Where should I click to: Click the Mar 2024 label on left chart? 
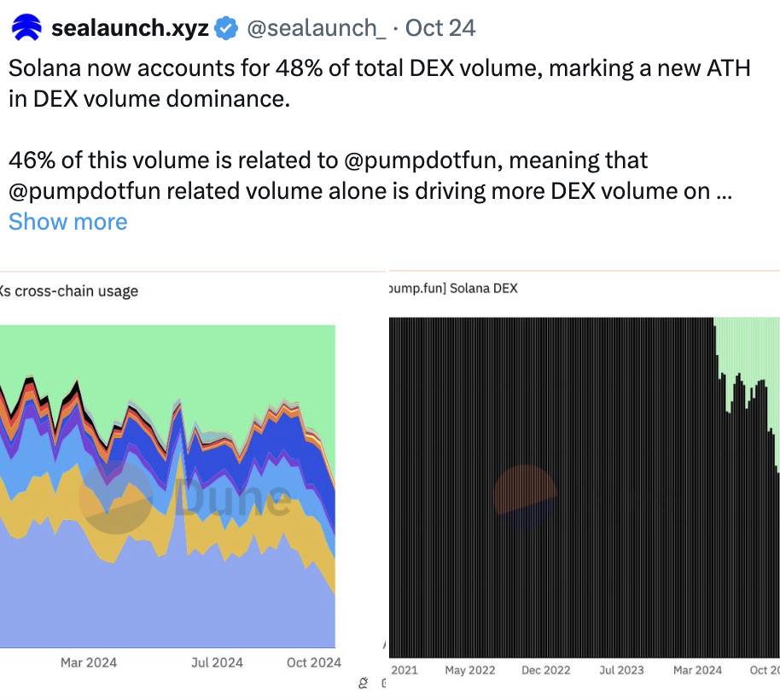pyautogui.click(x=89, y=662)
